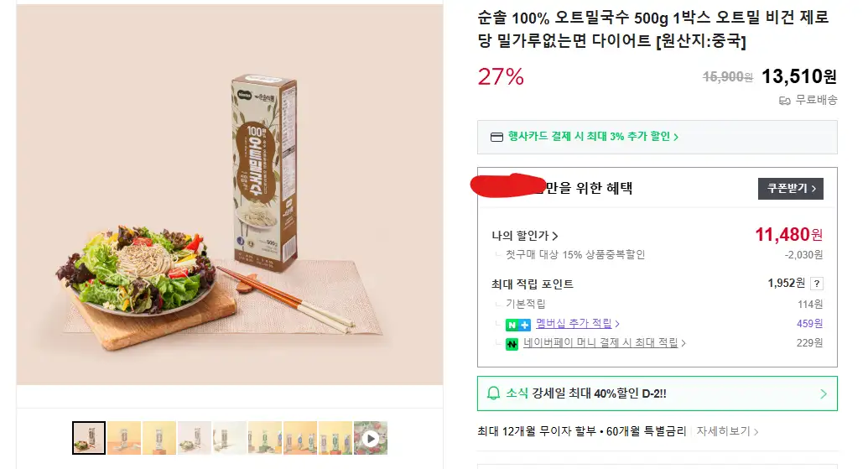Expand 나의 할인가 details
868x469 pixels.
coord(525,236)
